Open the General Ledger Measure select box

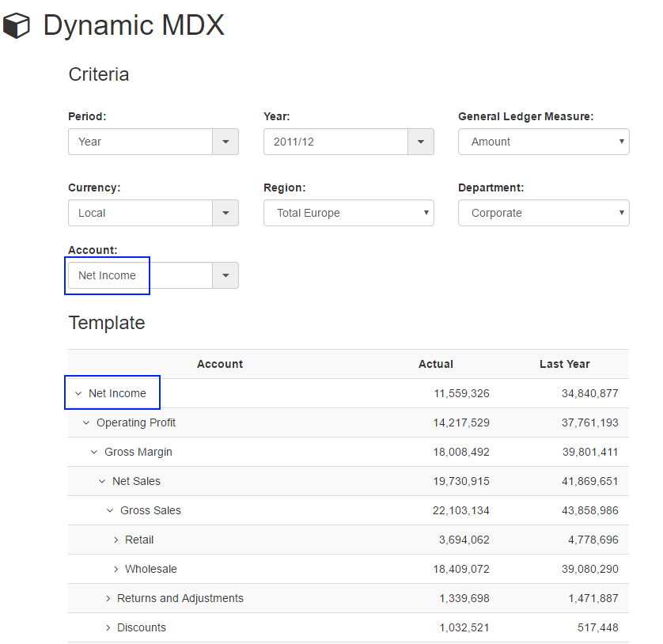544,142
